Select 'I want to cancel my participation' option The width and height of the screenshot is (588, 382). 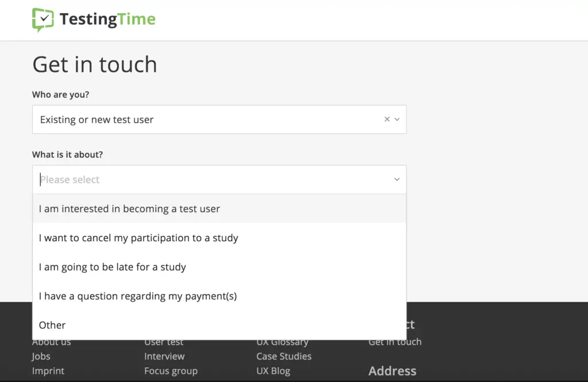click(x=219, y=238)
